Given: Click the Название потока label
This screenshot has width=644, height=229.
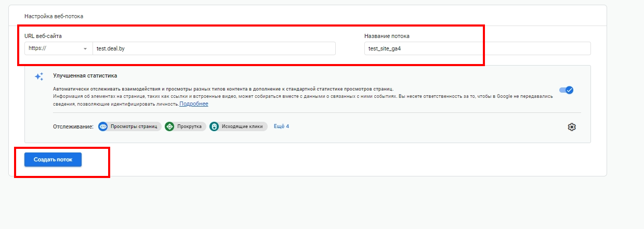Looking at the screenshot, I should (x=387, y=36).
